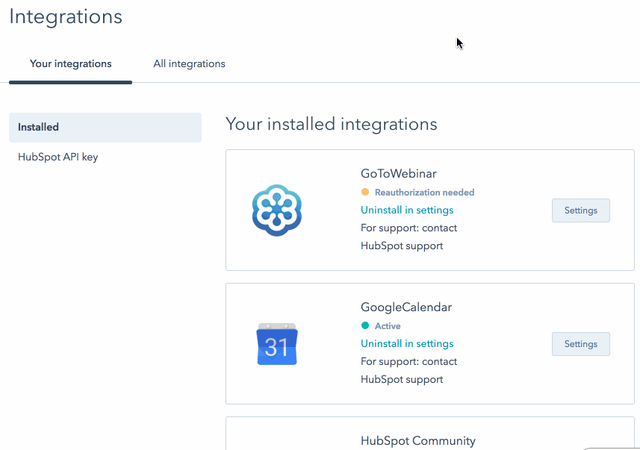
Task: Click the green status dot for GoogleCalendar
Action: pos(365,325)
